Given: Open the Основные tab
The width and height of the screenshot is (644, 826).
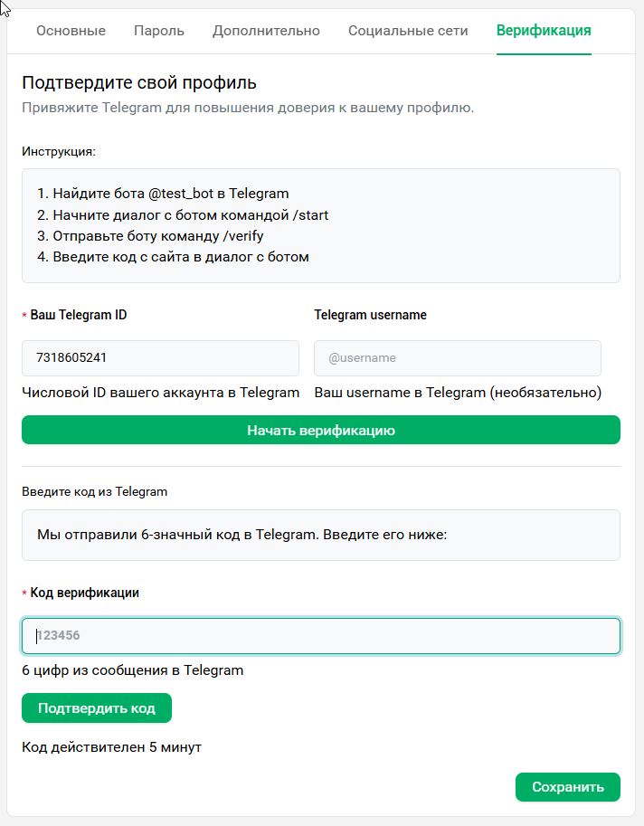Looking at the screenshot, I should 71,31.
